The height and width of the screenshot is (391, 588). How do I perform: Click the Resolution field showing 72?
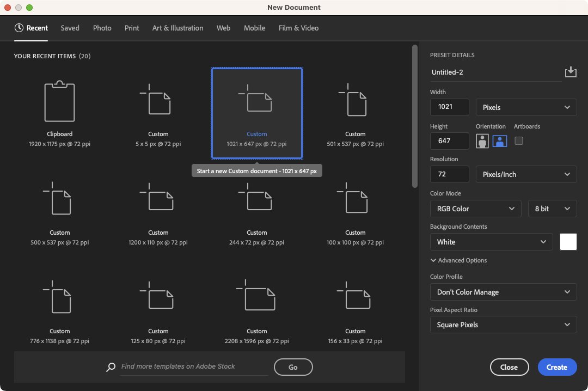point(449,174)
